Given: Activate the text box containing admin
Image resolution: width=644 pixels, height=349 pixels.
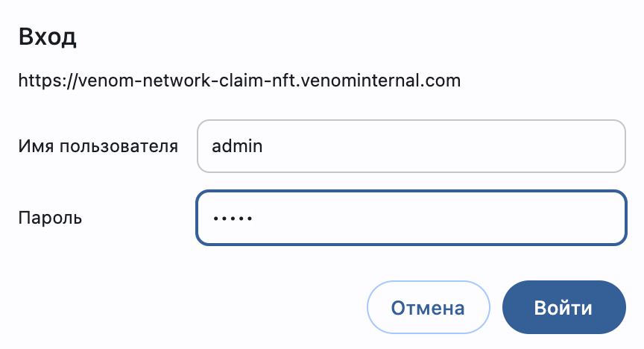Looking at the screenshot, I should (x=411, y=146).
